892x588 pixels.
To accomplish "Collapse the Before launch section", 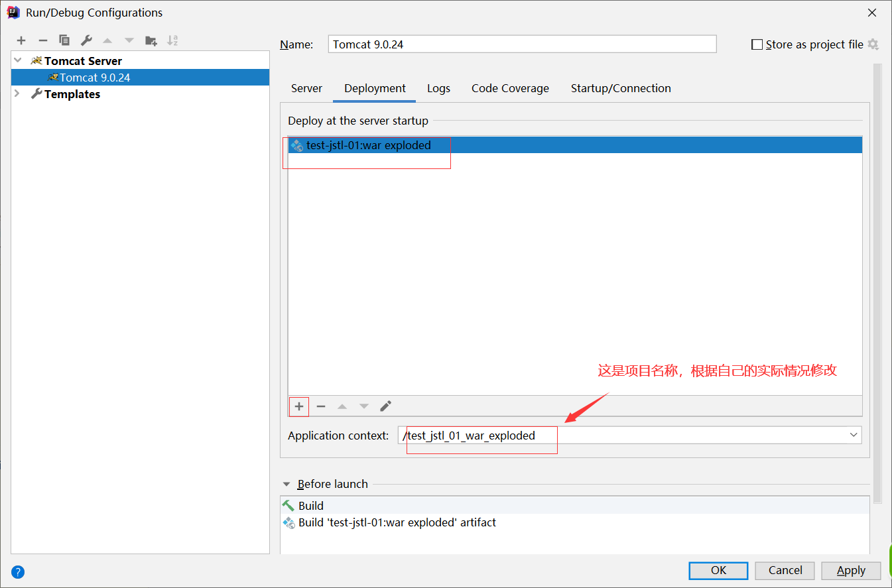I will pos(287,484).
